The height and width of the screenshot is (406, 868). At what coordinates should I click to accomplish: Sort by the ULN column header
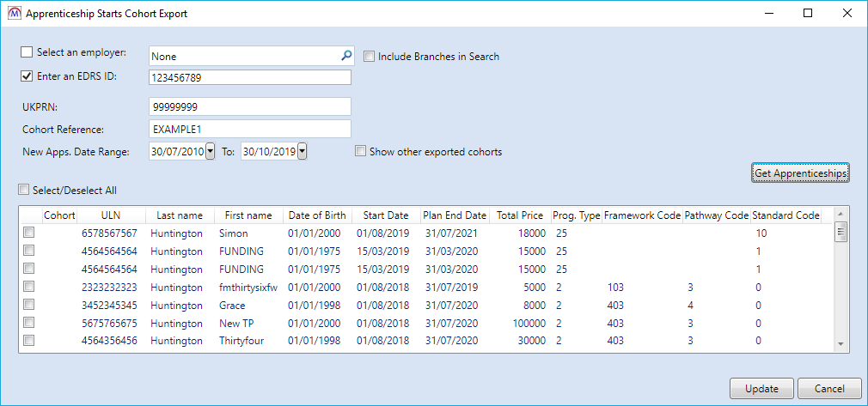[110, 215]
